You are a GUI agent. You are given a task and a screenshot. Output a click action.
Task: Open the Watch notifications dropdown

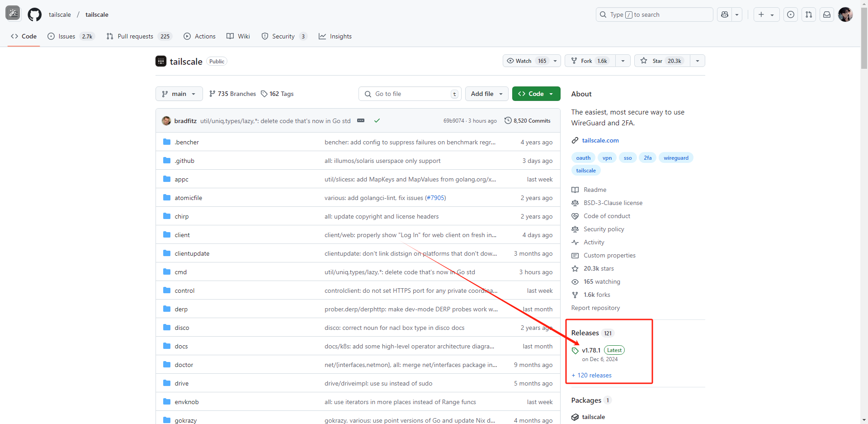click(532, 61)
